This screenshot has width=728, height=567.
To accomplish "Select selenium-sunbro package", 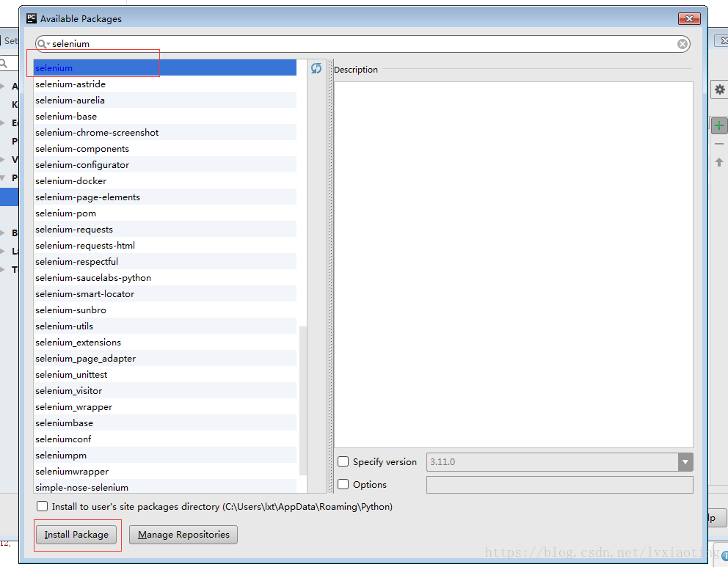I will click(x=165, y=310).
